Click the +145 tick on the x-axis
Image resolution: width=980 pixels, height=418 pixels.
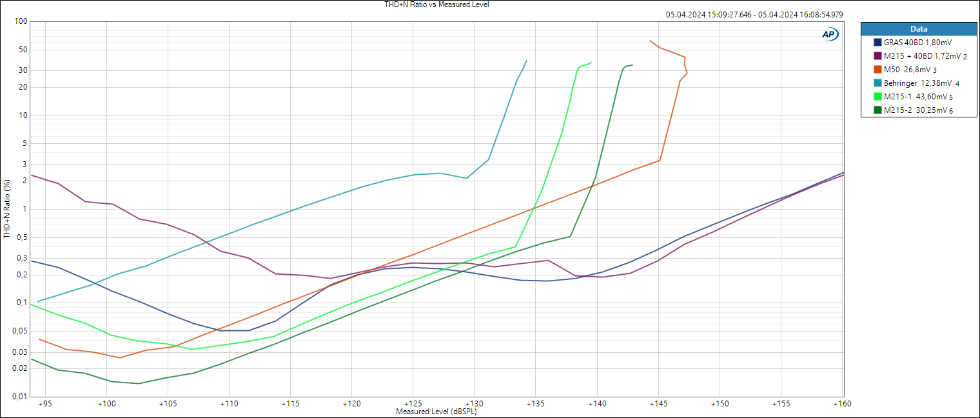point(658,404)
